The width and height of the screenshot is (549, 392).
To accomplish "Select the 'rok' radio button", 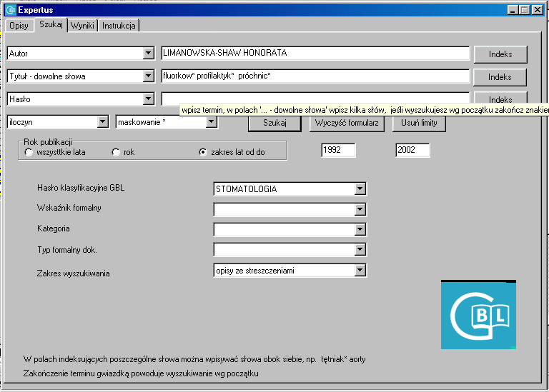I will click(x=116, y=152).
